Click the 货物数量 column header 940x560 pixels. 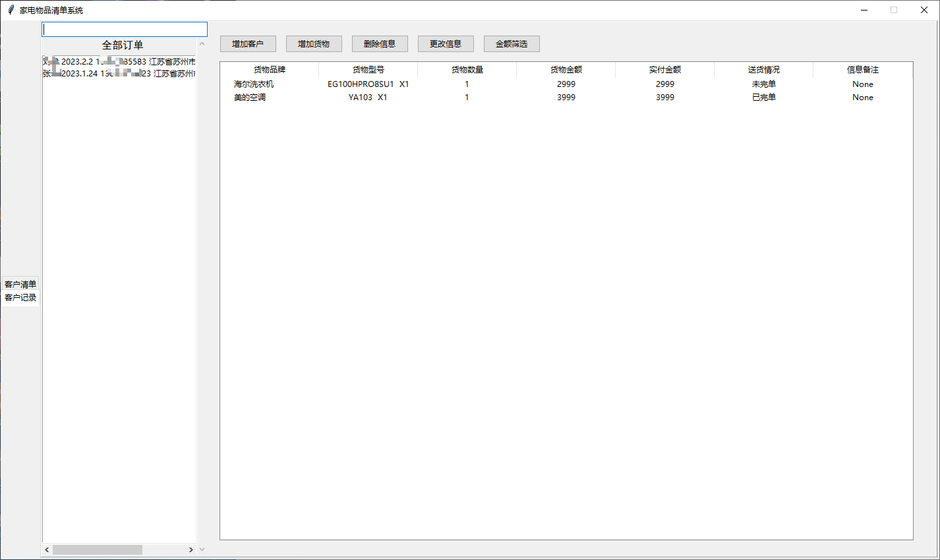[x=467, y=70]
